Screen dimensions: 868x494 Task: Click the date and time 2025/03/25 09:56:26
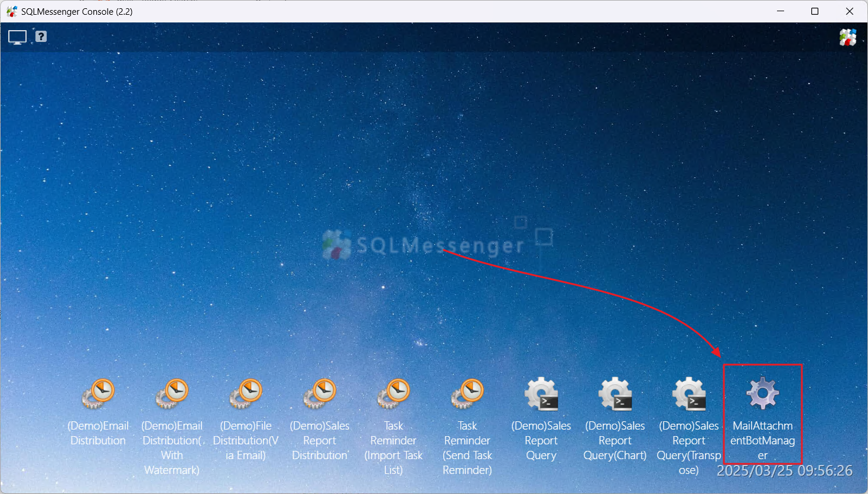click(785, 470)
